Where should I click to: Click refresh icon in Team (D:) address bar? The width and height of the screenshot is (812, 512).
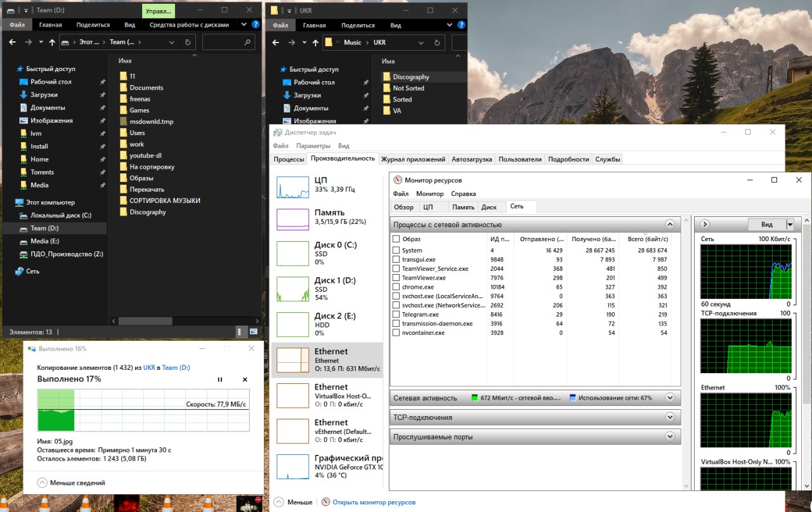point(188,43)
